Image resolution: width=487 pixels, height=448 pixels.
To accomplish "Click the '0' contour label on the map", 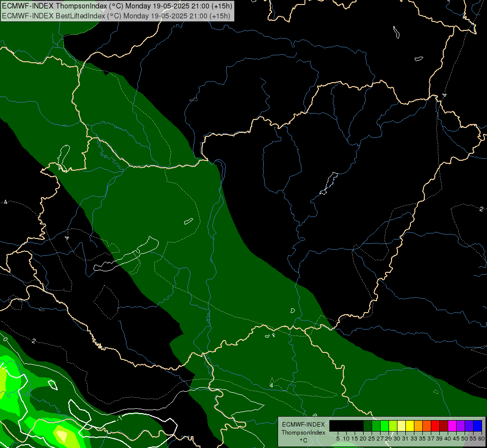I will (x=5, y=338).
